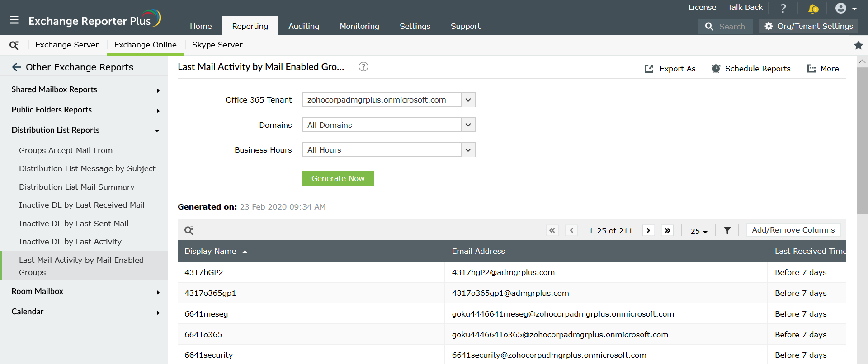Go to the next page of results
The image size is (868, 364).
click(x=648, y=230)
